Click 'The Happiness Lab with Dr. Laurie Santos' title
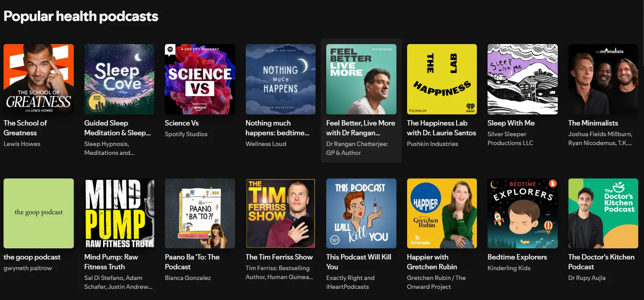The width and height of the screenshot is (644, 300). [441, 128]
